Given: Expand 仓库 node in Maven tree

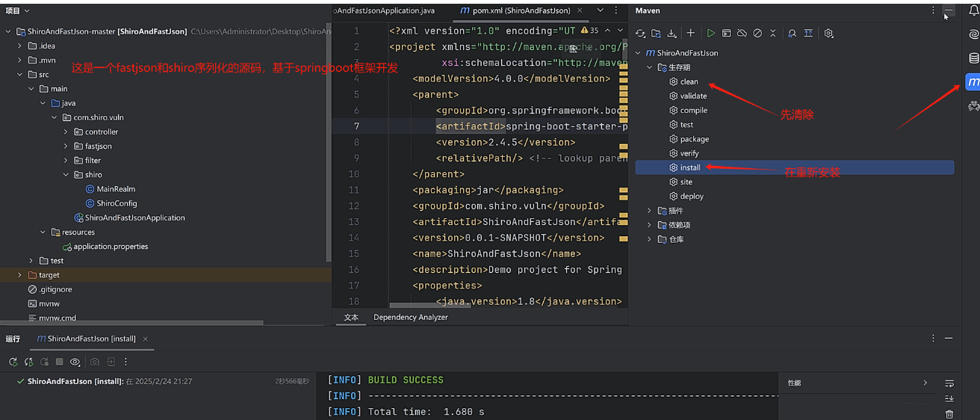Looking at the screenshot, I should point(649,239).
